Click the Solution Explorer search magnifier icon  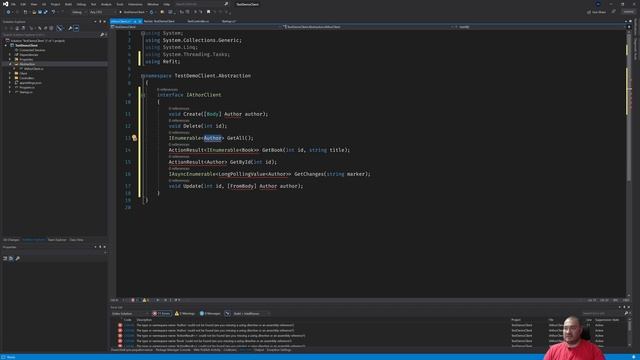point(102,35)
